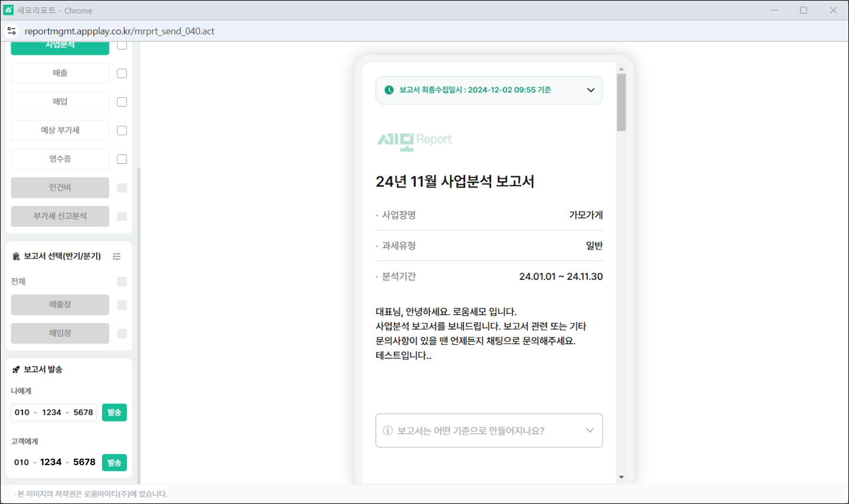The width and height of the screenshot is (849, 504).
Task: Toggle the 매입 checkbox
Action: pos(122,102)
